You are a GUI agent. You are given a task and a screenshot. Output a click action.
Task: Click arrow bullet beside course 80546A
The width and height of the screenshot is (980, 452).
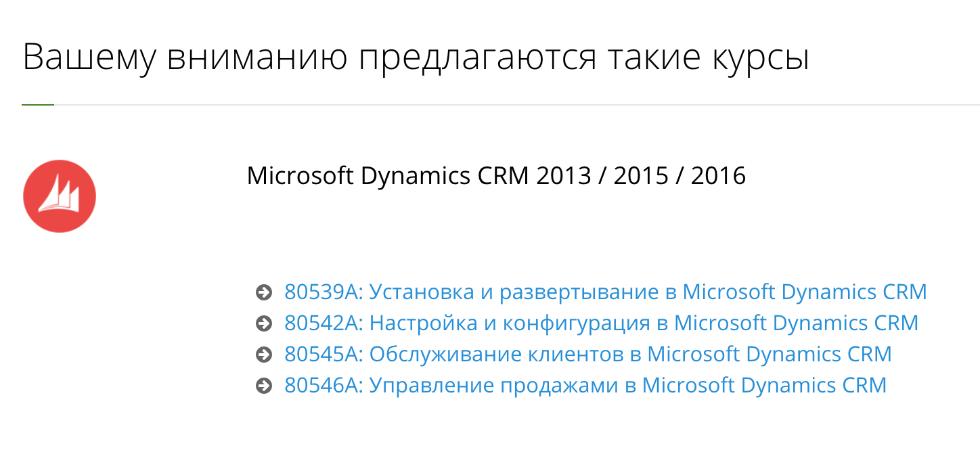(x=263, y=386)
